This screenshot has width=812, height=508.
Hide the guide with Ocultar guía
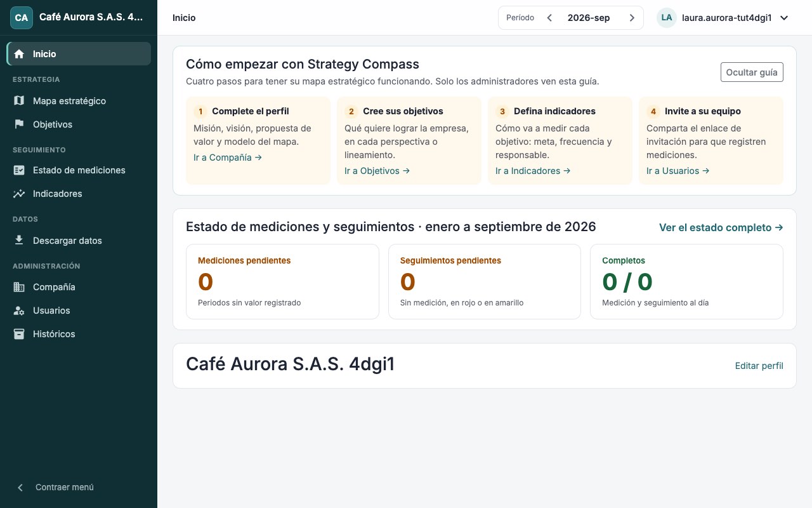[752, 72]
